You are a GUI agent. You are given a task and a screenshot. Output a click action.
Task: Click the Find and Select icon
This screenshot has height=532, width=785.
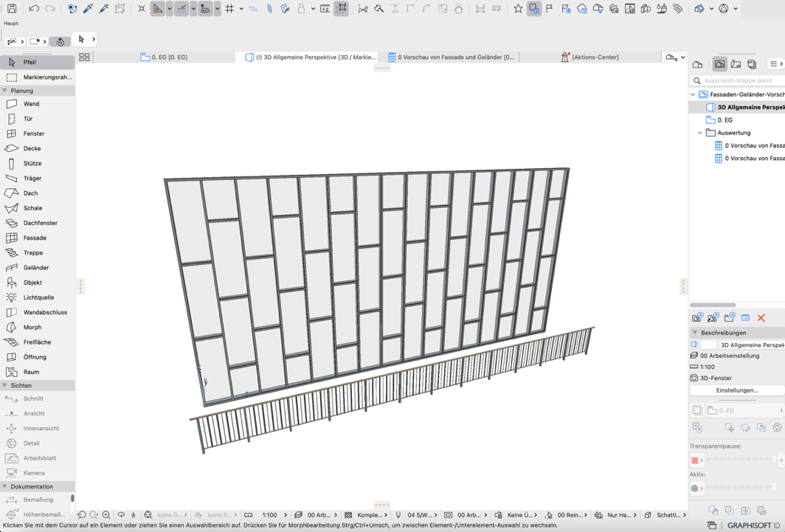click(72, 9)
